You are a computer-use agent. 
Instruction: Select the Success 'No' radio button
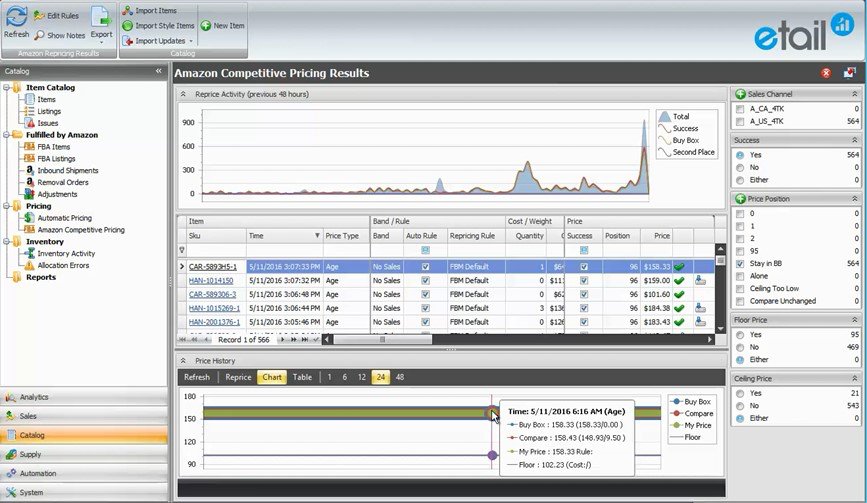click(740, 167)
